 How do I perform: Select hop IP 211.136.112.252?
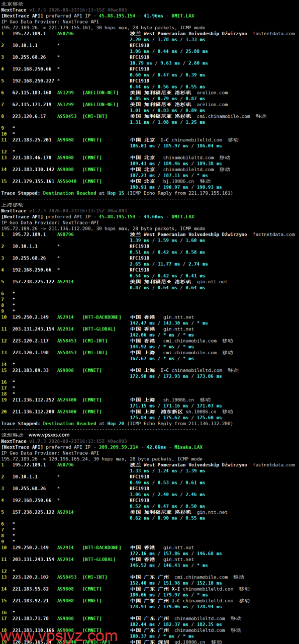[x=33, y=399]
